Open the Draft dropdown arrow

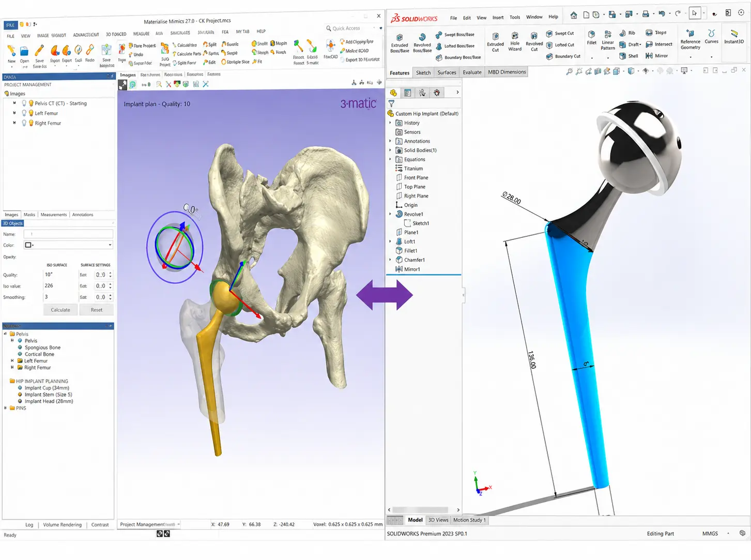coord(640,44)
